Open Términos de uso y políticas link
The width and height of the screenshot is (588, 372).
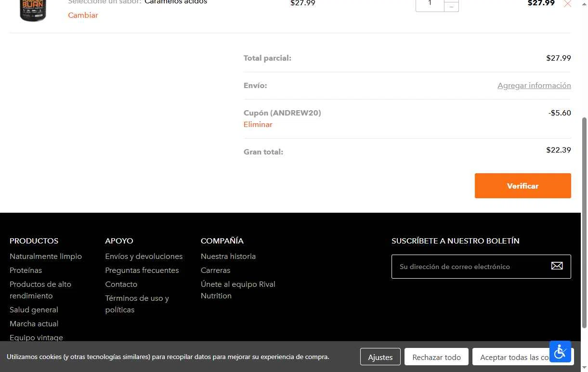tap(137, 304)
